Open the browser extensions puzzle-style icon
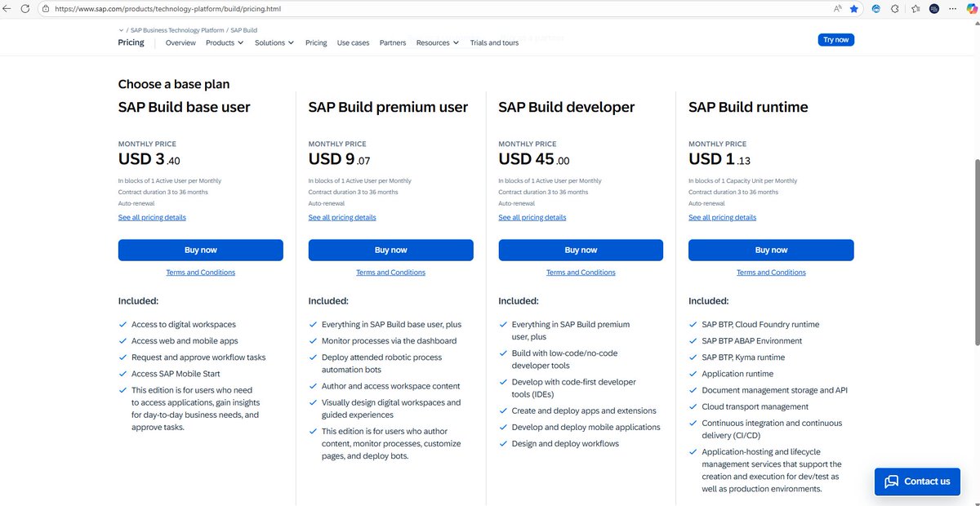Screen dimensions: 980x506 pyautogui.click(x=894, y=9)
